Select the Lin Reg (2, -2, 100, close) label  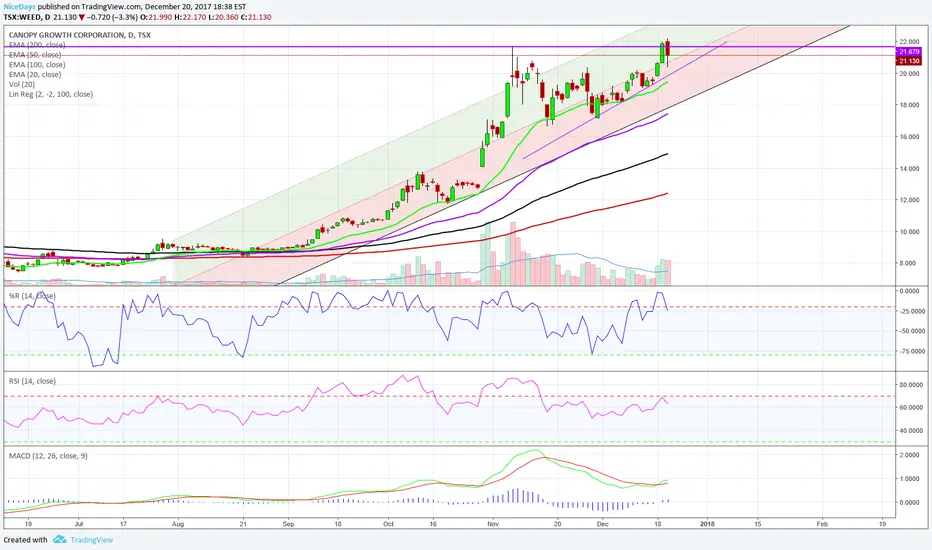click(51, 94)
